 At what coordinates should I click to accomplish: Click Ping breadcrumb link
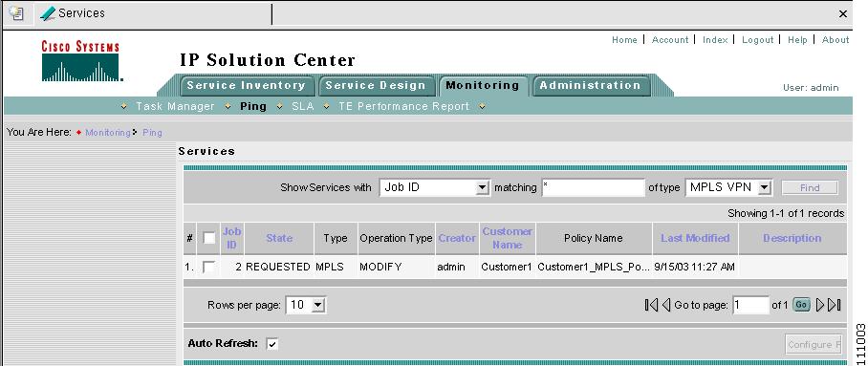point(152,133)
